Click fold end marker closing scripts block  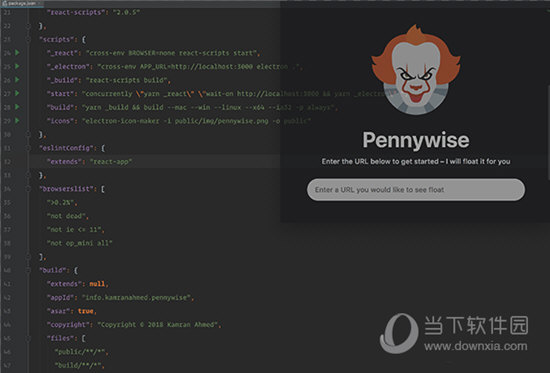click(x=28, y=134)
